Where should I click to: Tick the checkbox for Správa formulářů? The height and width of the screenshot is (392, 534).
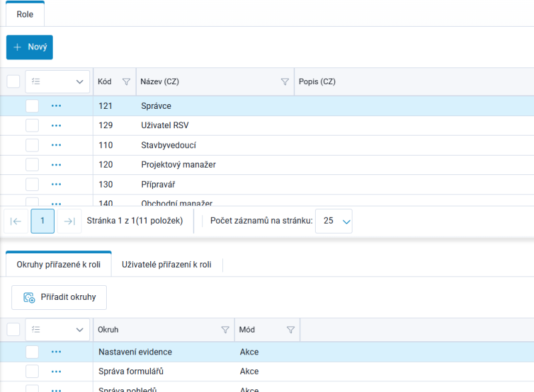[x=32, y=371]
